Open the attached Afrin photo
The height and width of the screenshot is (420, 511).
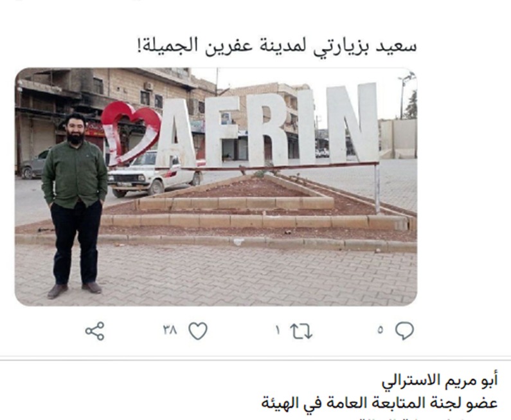pos(216,187)
